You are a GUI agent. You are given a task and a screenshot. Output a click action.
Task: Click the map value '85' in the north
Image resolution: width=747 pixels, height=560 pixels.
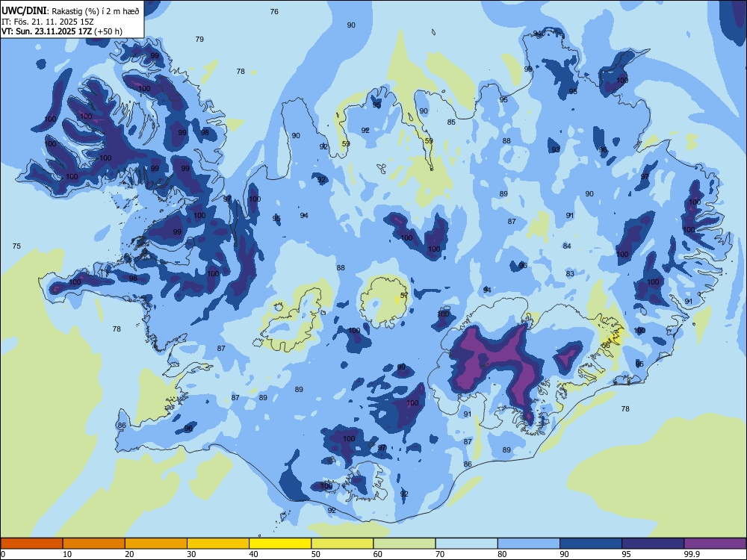tap(451, 122)
